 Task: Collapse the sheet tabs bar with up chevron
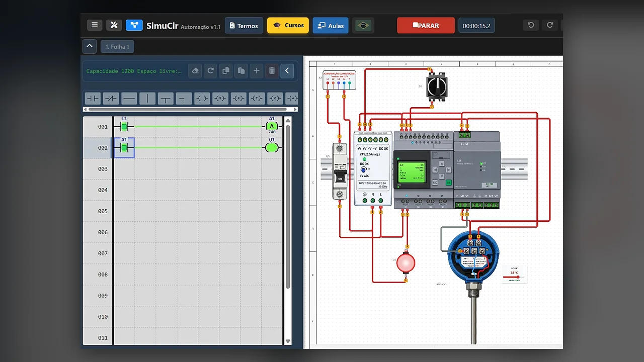pyautogui.click(x=89, y=46)
